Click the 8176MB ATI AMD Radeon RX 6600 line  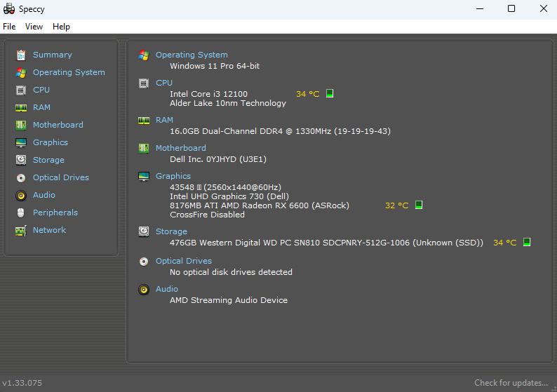pos(260,205)
